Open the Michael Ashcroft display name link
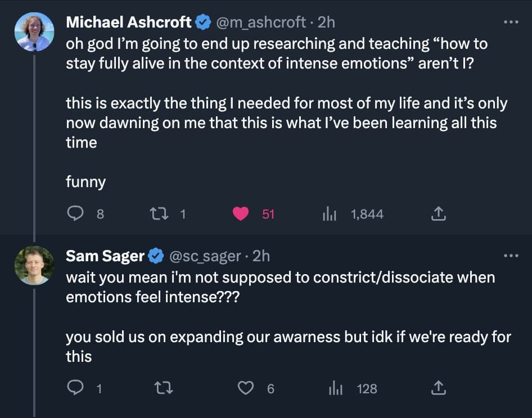Image resolution: width=532 pixels, height=418 pixels. coord(129,22)
